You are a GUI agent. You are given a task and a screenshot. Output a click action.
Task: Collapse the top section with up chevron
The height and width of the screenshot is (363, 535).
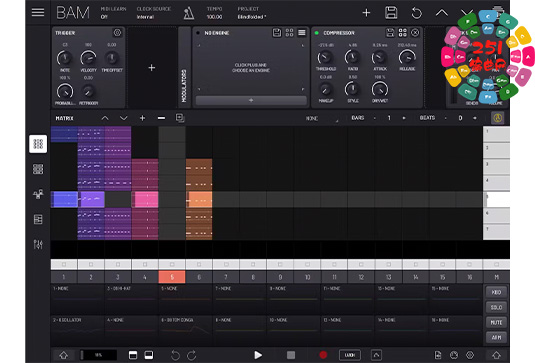(x=442, y=13)
